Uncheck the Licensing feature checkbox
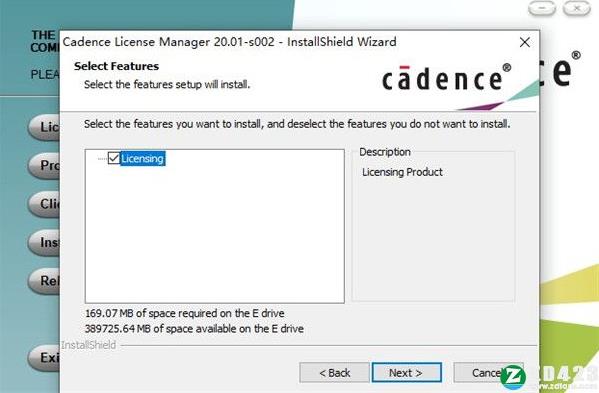Screen dimensions: 599x393 click(x=114, y=158)
